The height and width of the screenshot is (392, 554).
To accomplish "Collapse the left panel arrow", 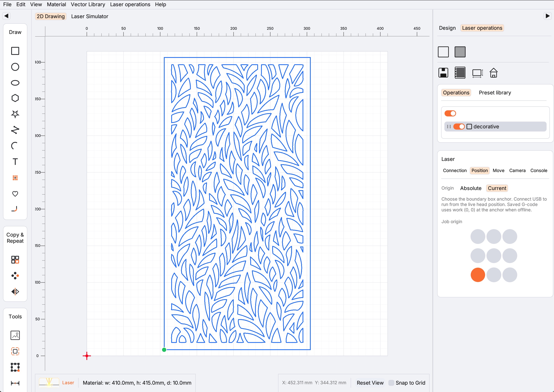I will [7, 16].
